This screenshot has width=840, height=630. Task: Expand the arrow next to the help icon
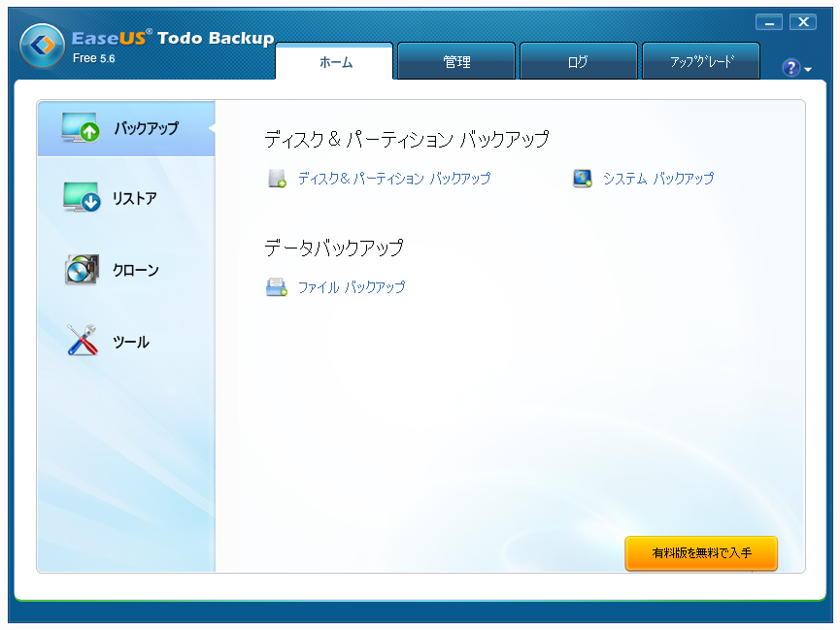807,68
